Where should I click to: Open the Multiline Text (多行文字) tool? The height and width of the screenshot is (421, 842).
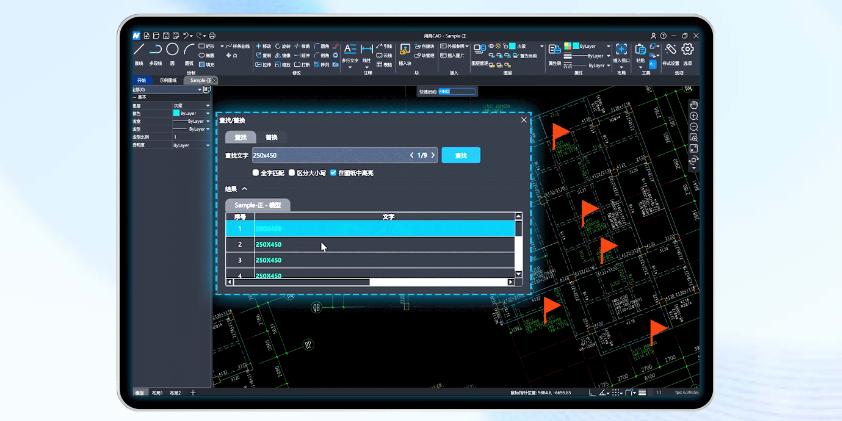tap(350, 50)
